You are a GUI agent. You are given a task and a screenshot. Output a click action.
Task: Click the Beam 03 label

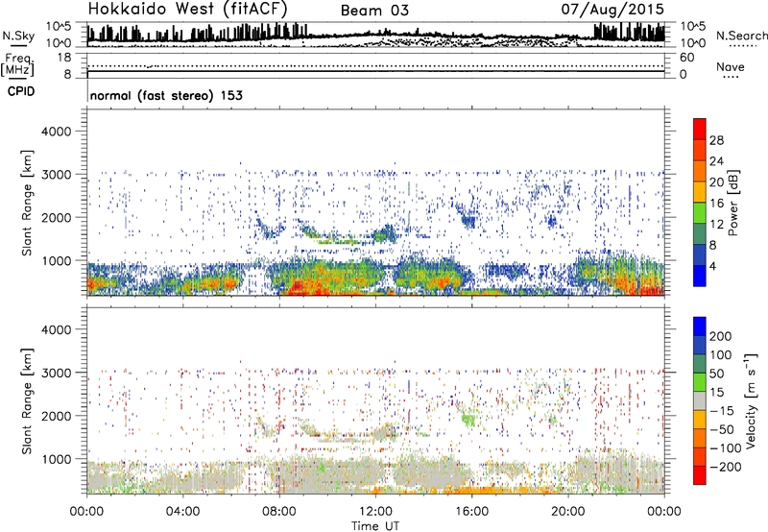pos(374,11)
